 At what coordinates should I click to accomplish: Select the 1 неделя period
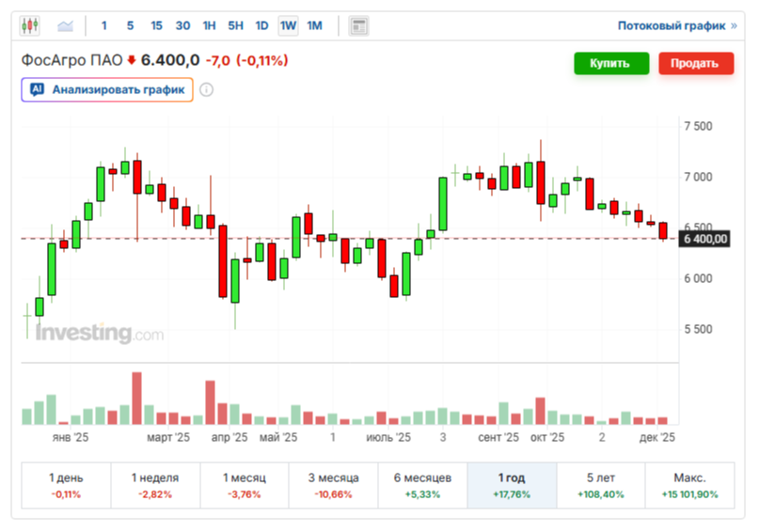coord(155,485)
